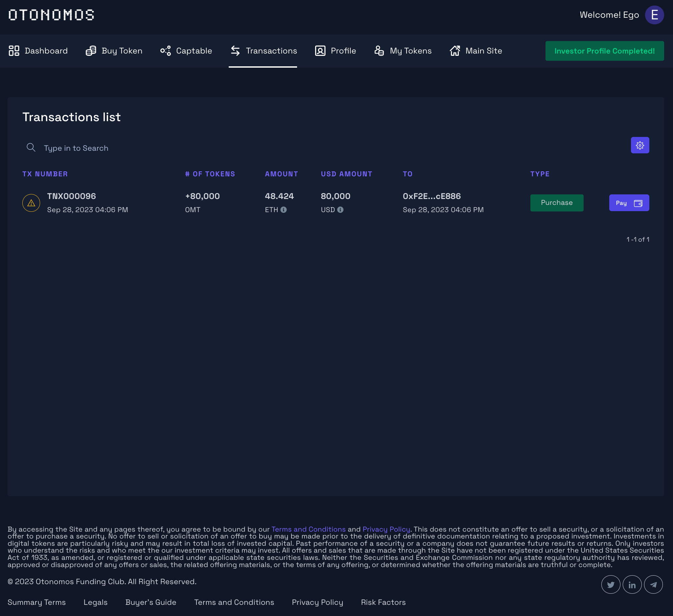Focus the Type in to Search field
Screen dimensions: 673x616
tap(76, 148)
